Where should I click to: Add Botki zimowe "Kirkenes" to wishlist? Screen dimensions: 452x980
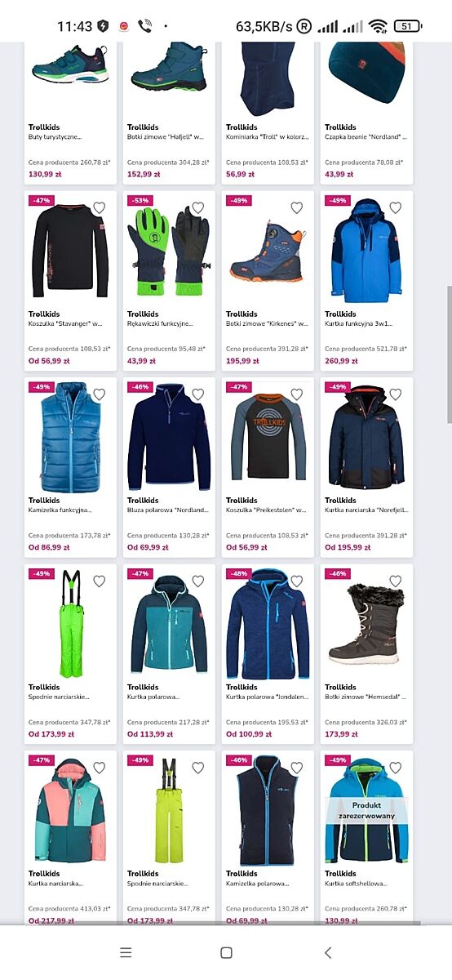tap(296, 207)
